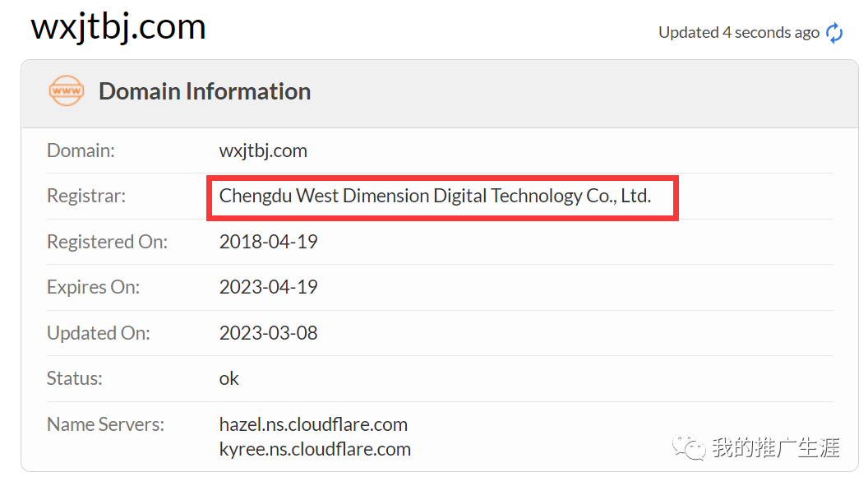The image size is (868, 486).
Task: Select the Chengdu West Dimension registrar name
Action: coord(435,197)
